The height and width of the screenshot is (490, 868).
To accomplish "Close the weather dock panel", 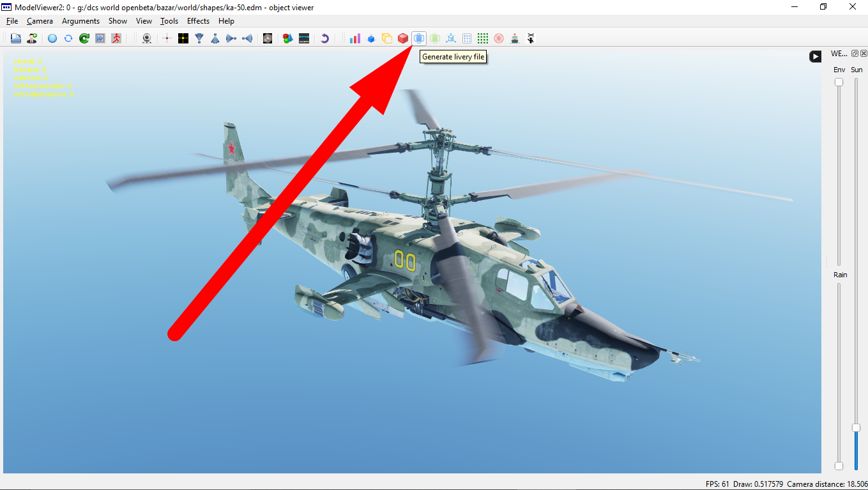I will 864,54.
